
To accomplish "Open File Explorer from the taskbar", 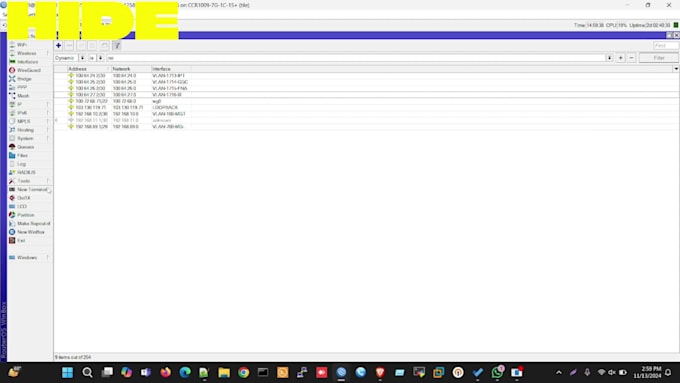I will pos(224,373).
